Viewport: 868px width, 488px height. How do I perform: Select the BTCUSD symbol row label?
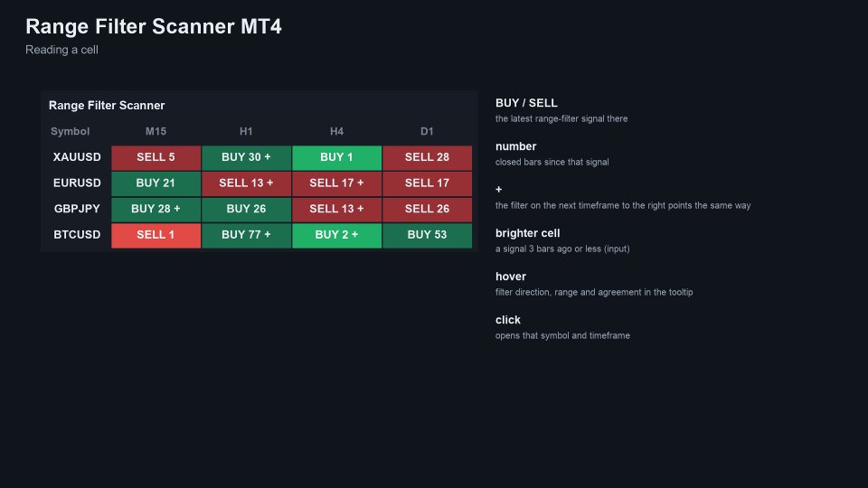(77, 235)
